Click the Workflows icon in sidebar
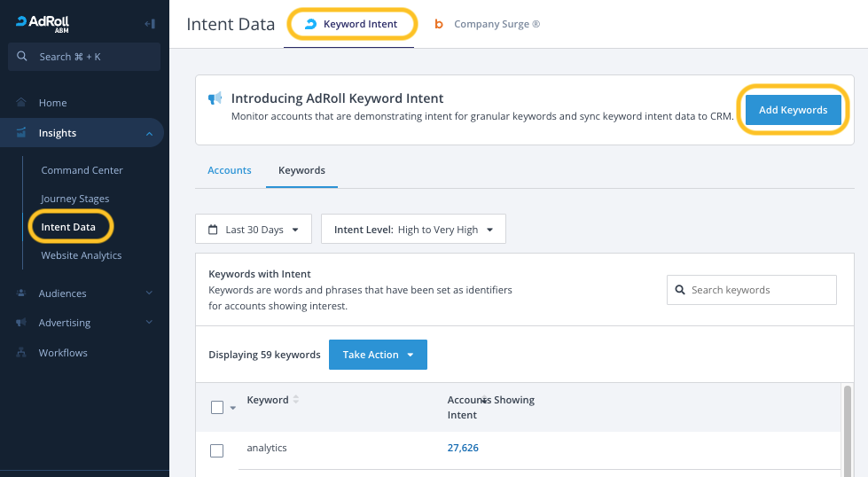 point(21,353)
